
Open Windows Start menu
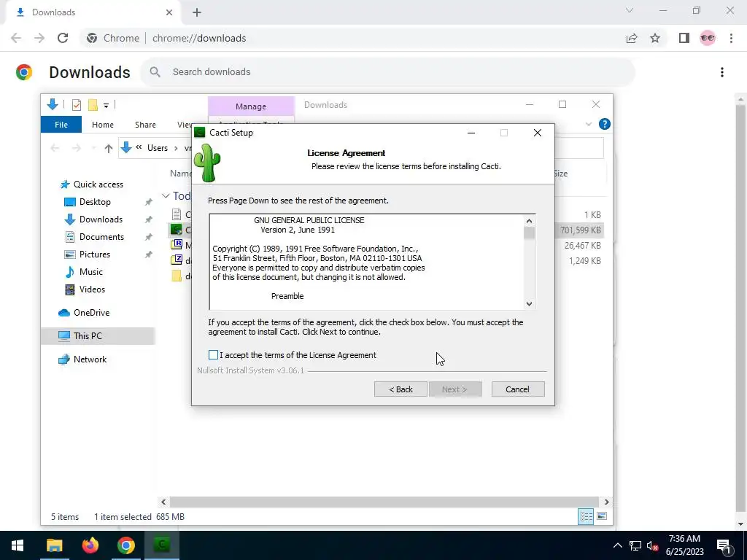18,545
